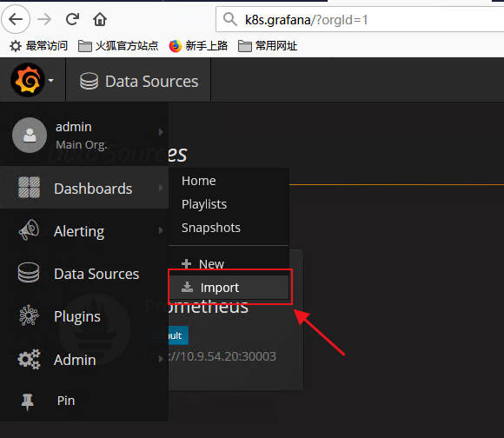Open the 常用网址 bookmark folder
The width and height of the screenshot is (504, 438).
268,46
